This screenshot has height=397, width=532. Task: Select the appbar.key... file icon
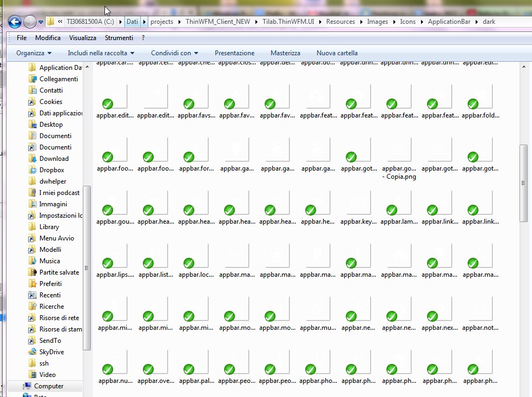click(358, 204)
